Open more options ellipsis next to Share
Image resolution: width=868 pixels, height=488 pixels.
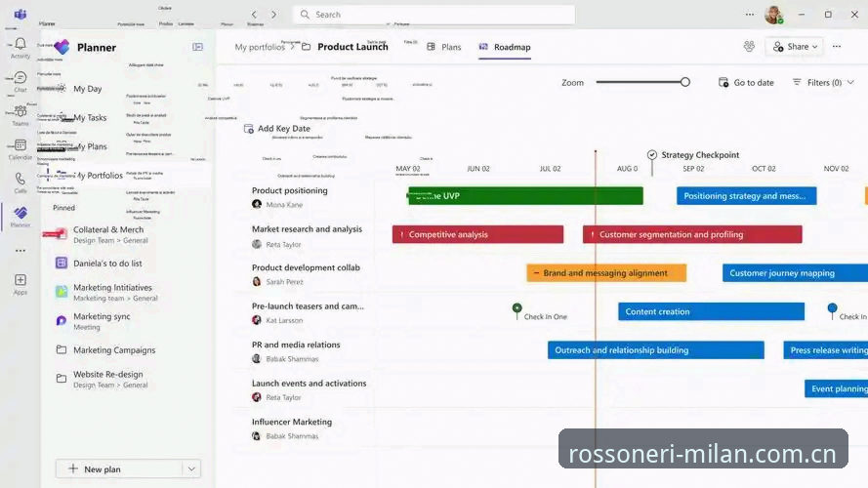(837, 47)
